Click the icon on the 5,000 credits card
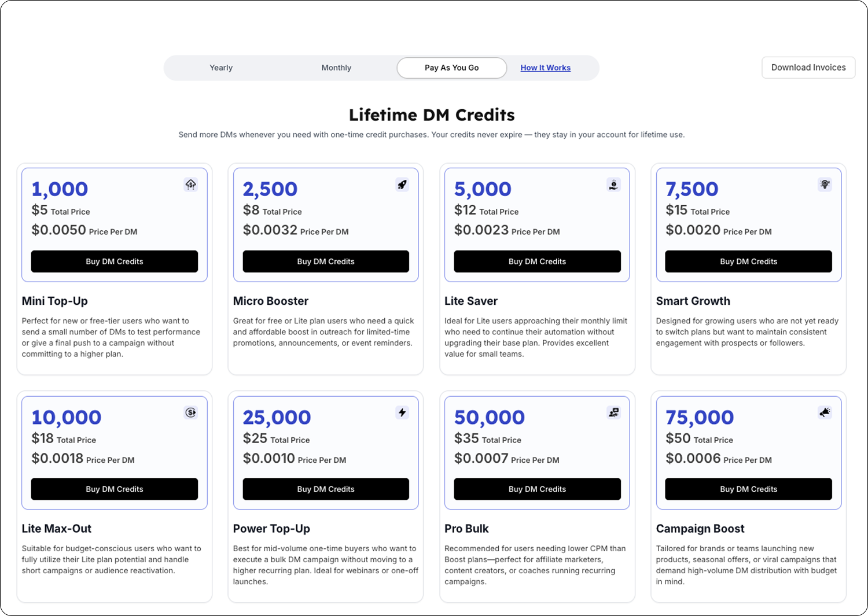This screenshot has width=868, height=616. point(613,185)
